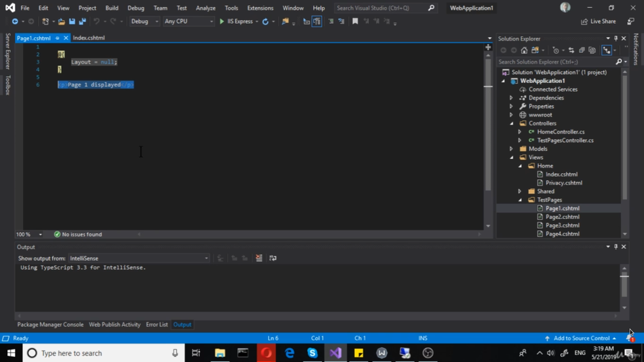Open the Build menu
Viewport: 644px width, 362px height.
[111, 8]
